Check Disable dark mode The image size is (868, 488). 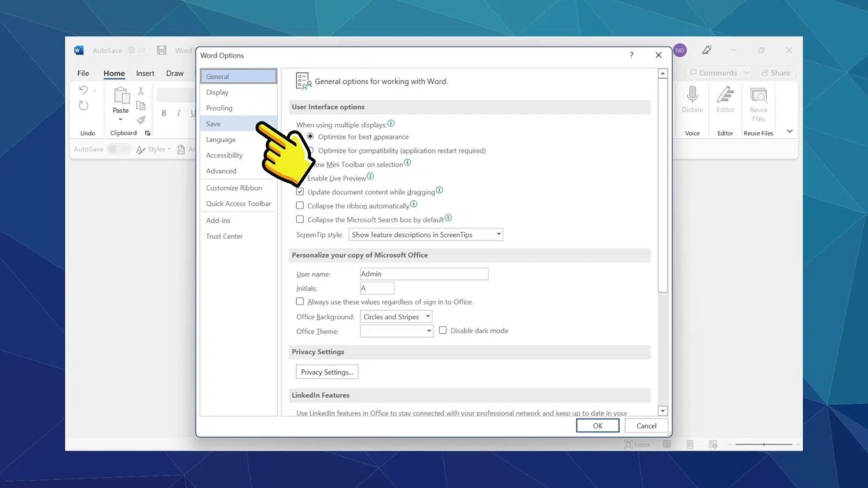tap(443, 330)
